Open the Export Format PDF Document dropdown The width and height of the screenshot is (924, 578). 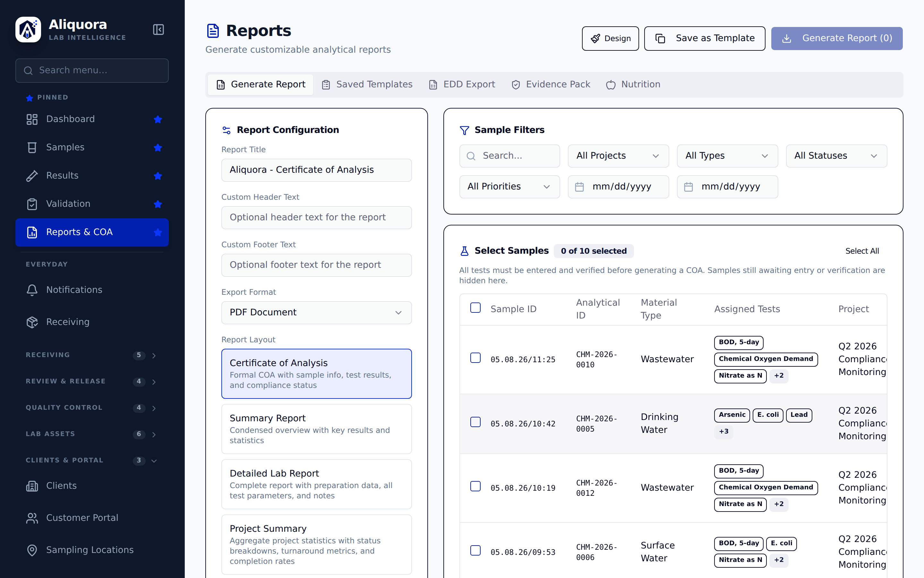317,313
